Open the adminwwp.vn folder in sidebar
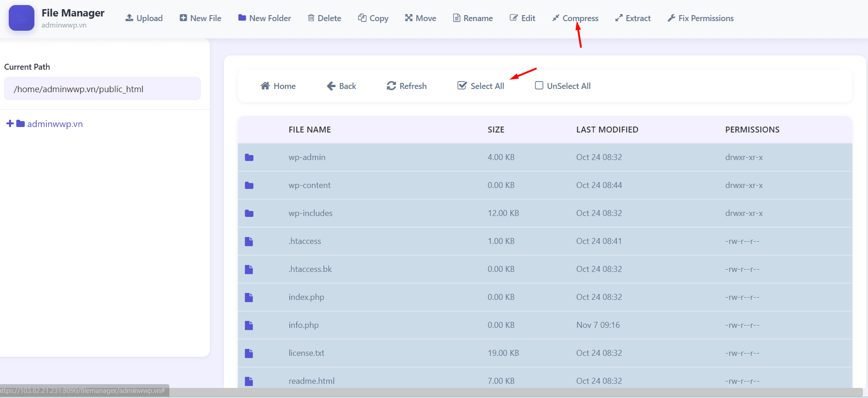868x398 pixels. (55, 124)
